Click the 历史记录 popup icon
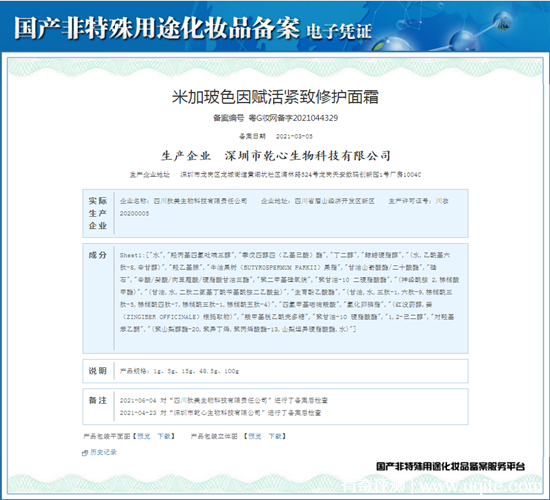The height and width of the screenshot is (500, 550). click(x=85, y=453)
